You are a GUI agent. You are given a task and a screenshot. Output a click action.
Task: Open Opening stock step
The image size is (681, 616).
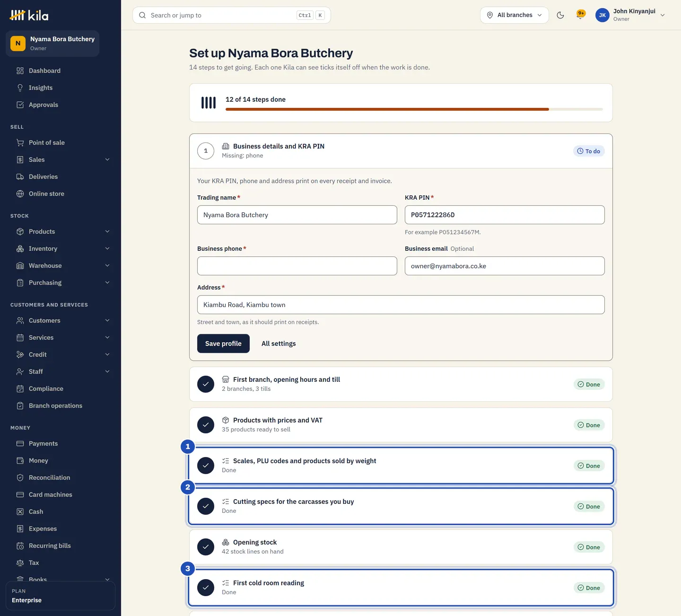[401, 547]
